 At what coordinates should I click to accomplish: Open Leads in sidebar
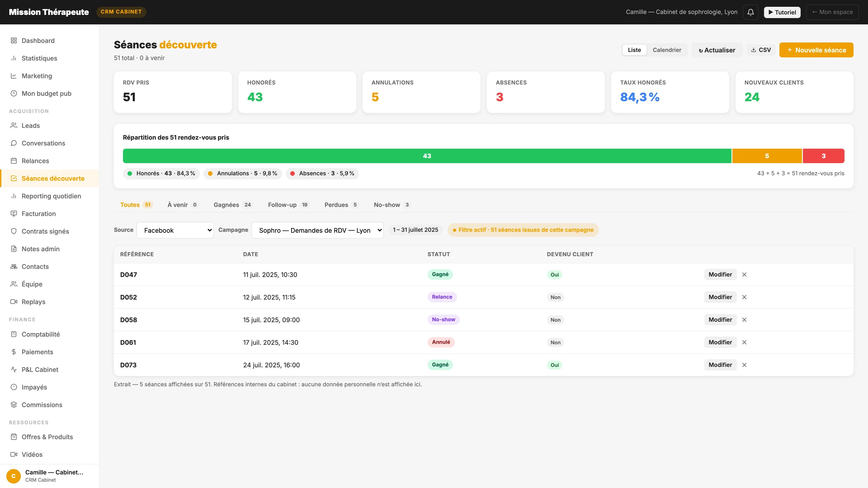coord(50,126)
